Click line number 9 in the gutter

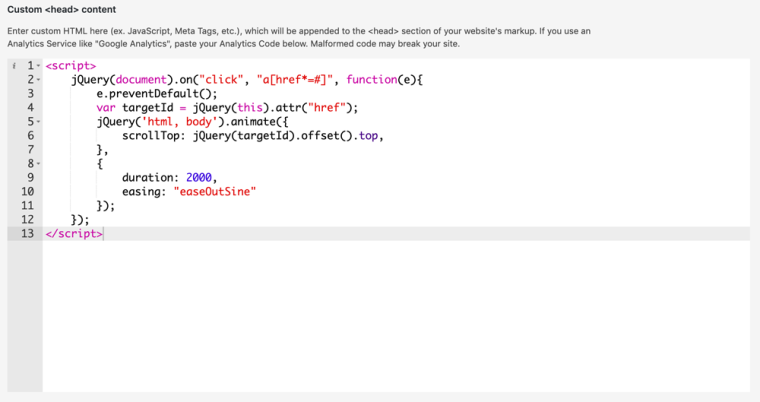[29, 177]
